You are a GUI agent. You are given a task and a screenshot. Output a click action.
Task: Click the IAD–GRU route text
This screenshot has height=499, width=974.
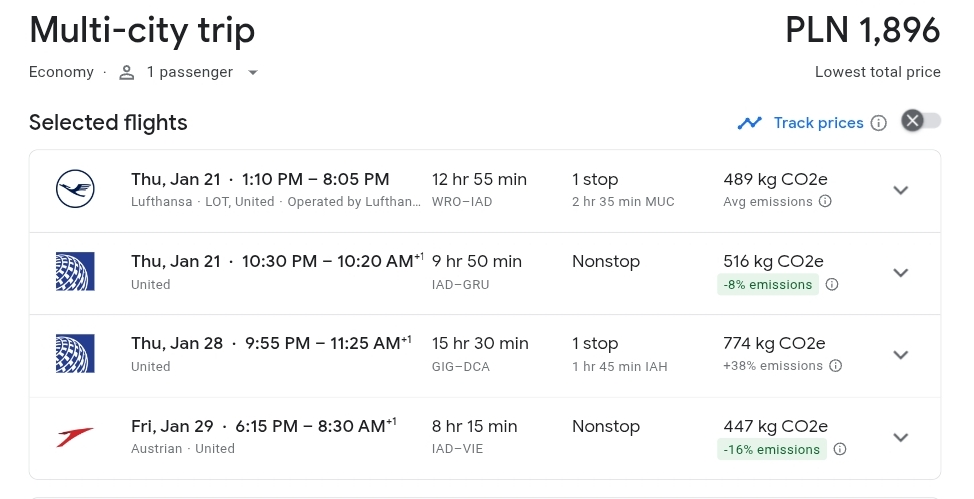tap(460, 285)
